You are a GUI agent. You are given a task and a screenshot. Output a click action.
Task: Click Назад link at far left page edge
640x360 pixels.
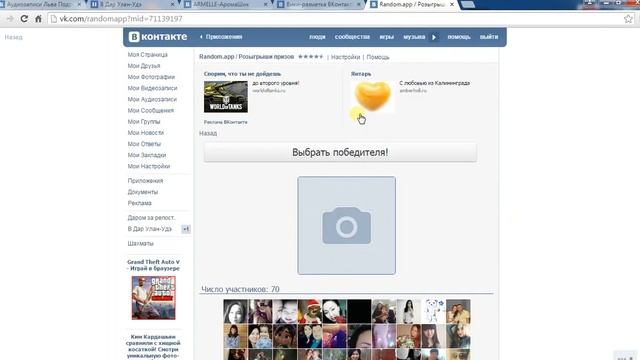[x=13, y=37]
